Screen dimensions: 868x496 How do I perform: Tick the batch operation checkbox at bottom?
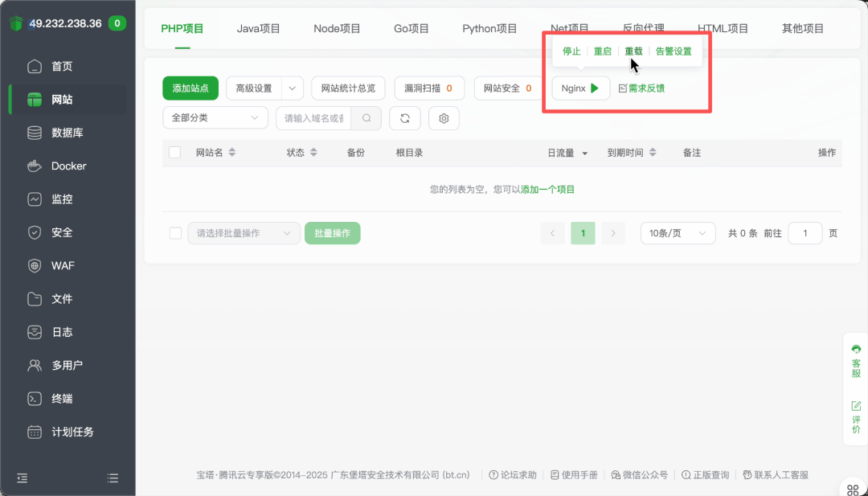174,232
